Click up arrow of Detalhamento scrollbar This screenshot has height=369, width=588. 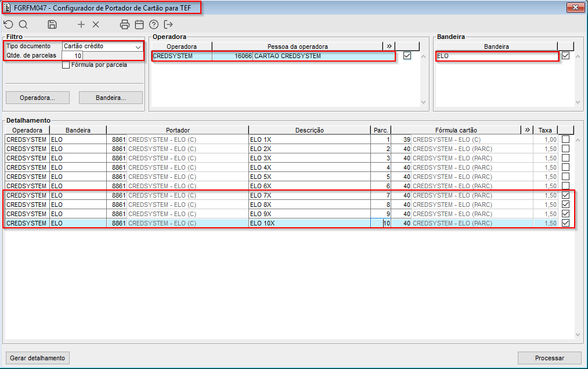pyautogui.click(x=578, y=141)
